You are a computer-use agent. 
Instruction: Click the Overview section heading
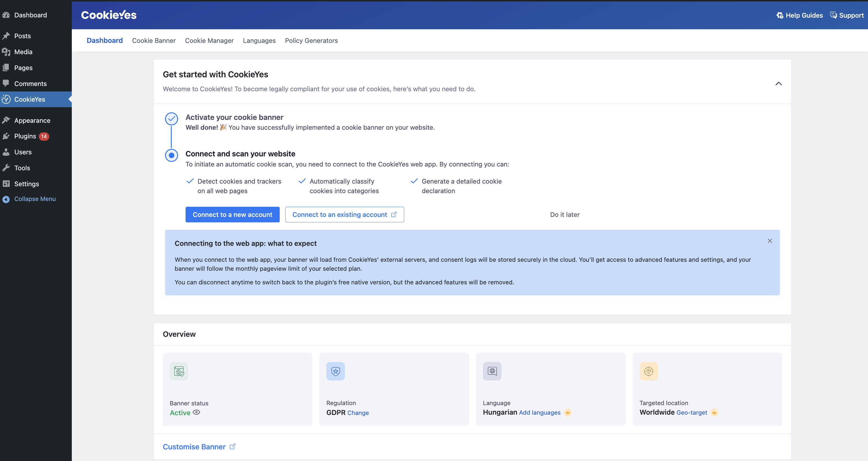coord(179,334)
